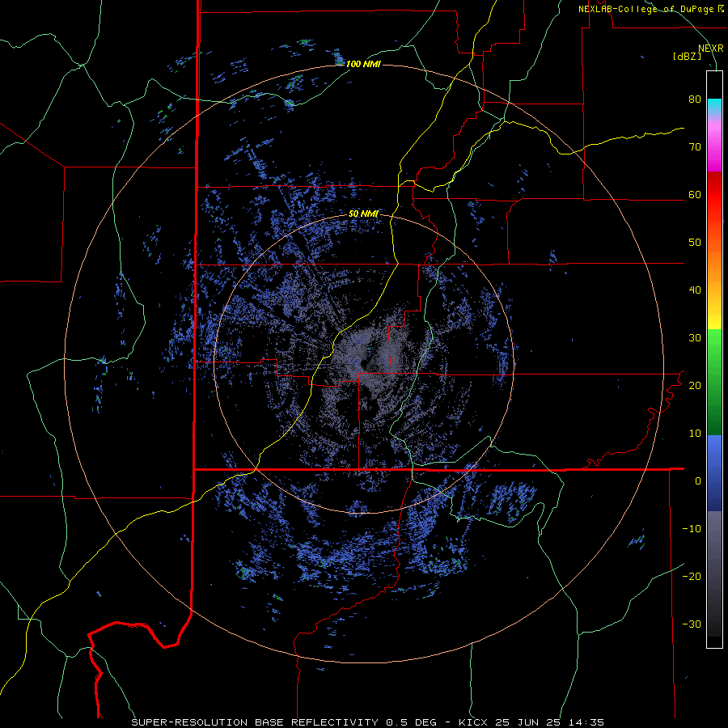Click the -20 dBZ scale value
The image size is (728, 728).
(692, 577)
